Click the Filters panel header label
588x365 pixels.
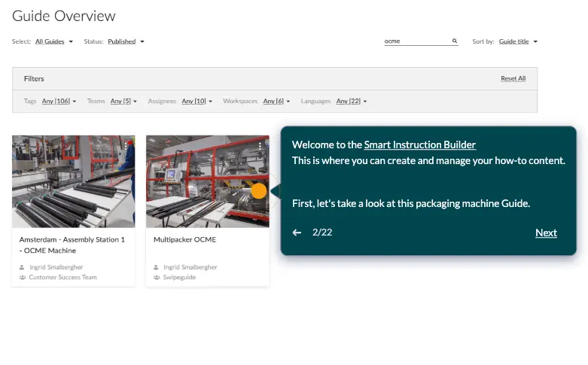point(34,79)
